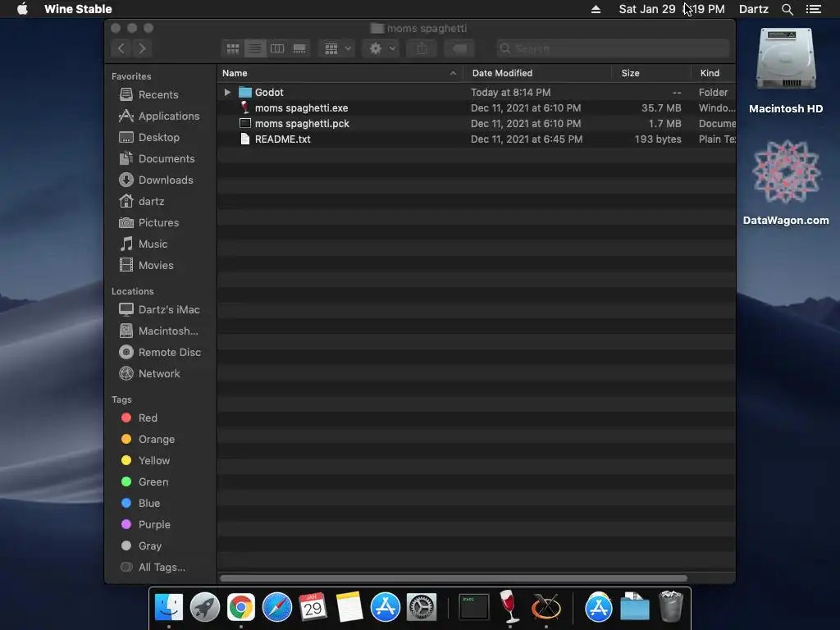Select README.txt file
Viewport: 840px width, 630px height.
(x=476, y=139)
